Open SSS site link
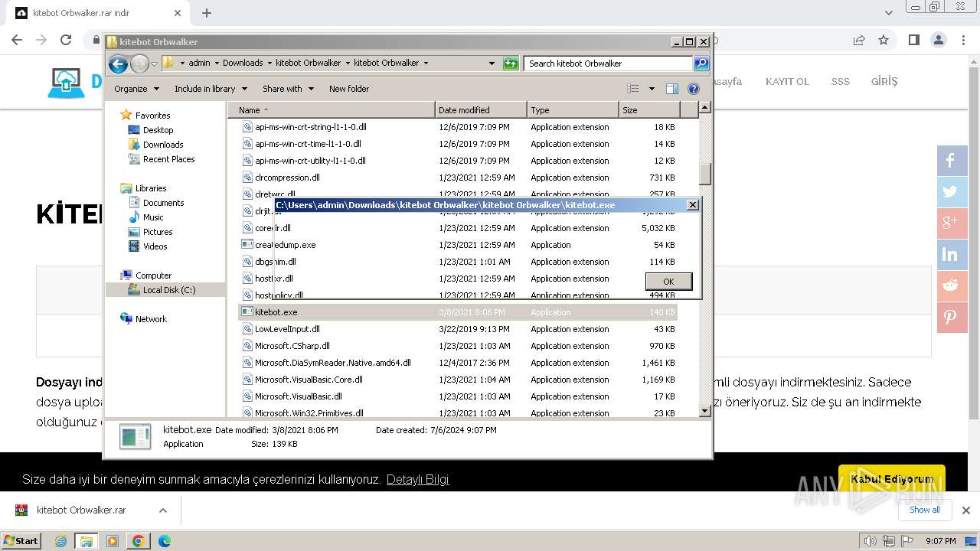Image resolution: width=980 pixels, height=551 pixels. pyautogui.click(x=841, y=81)
